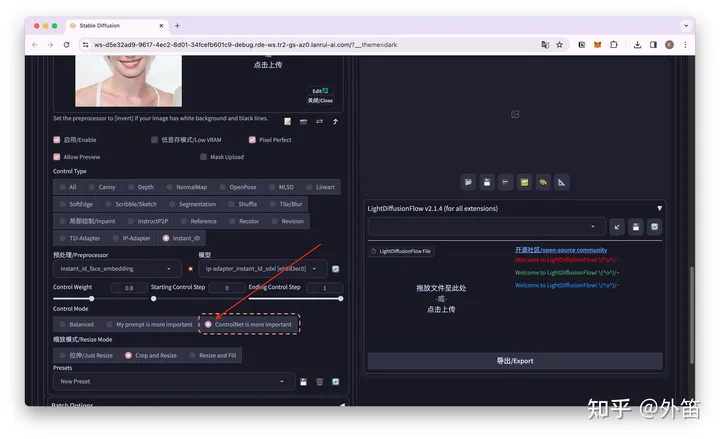The width and height of the screenshot is (720, 439).
Task: Click the 导出/Export button
Action: [515, 361]
